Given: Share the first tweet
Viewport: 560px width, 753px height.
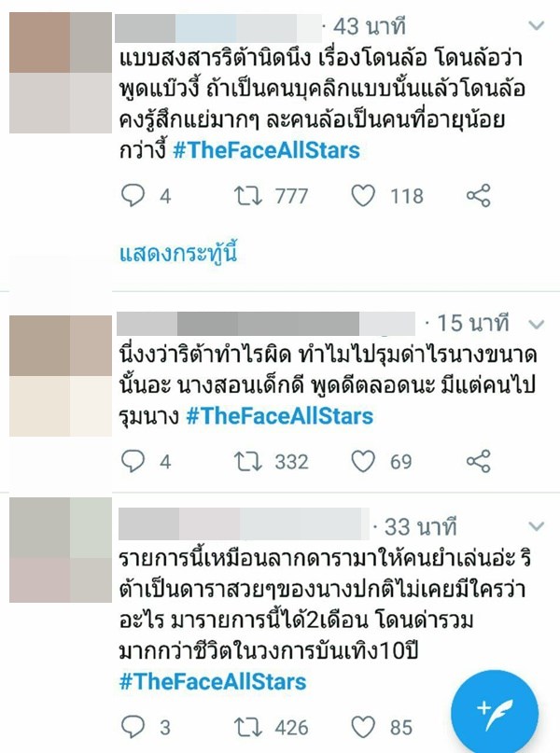Looking at the screenshot, I should 479,195.
